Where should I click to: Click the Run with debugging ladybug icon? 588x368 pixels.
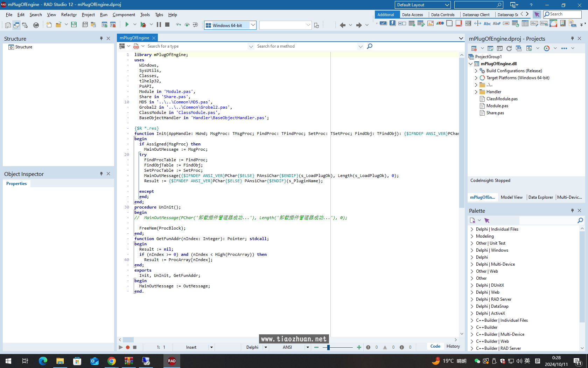click(x=143, y=25)
